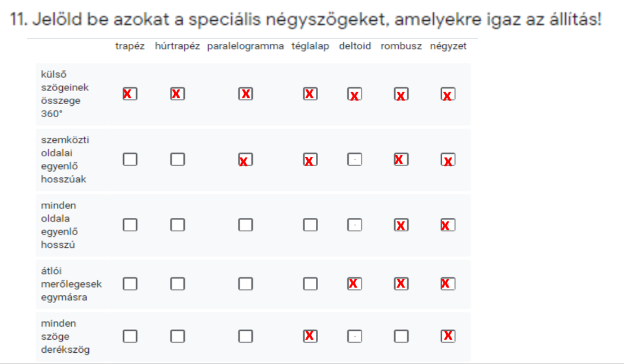Uncheck négyzet in 'minden oldala egyenlő hosszú' row
This screenshot has width=624, height=364.
[448, 225]
